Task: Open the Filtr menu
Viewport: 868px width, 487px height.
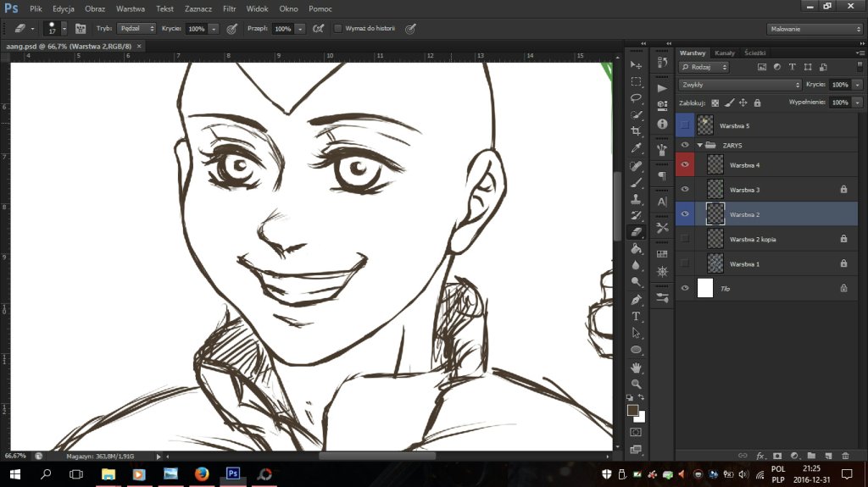Action: tap(229, 8)
